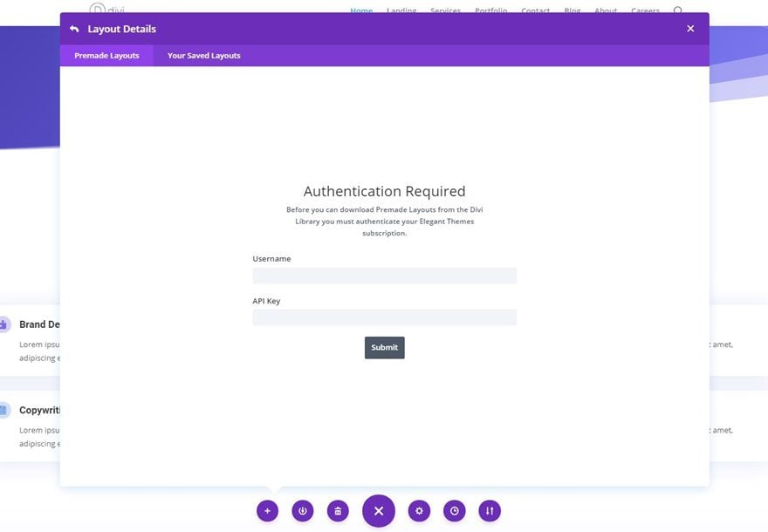Open the Your Saved Layouts tab
This screenshot has width=768, height=532.
(x=203, y=55)
